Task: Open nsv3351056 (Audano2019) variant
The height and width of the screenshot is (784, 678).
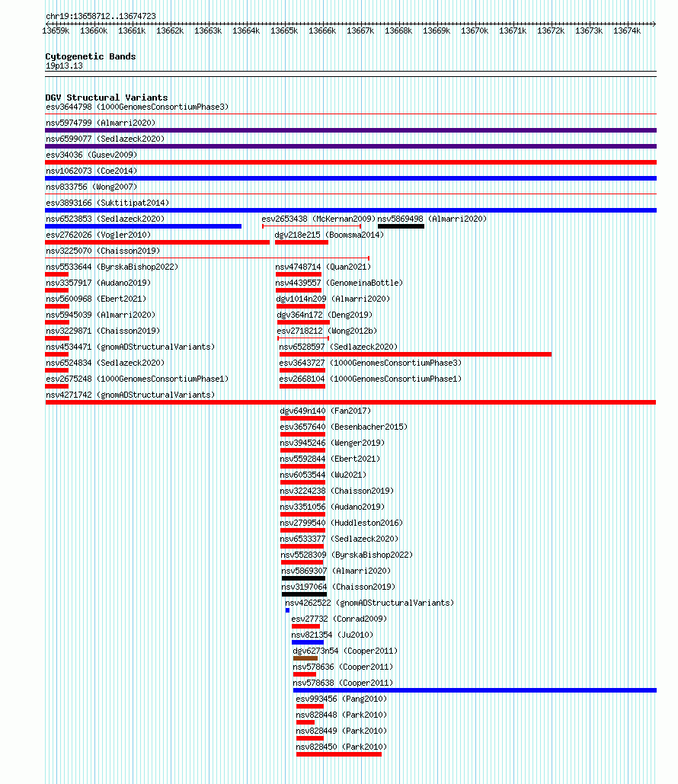Action: tap(332, 507)
